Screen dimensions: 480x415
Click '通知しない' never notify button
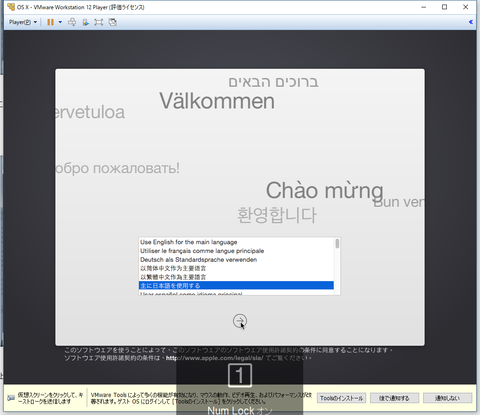click(447, 398)
